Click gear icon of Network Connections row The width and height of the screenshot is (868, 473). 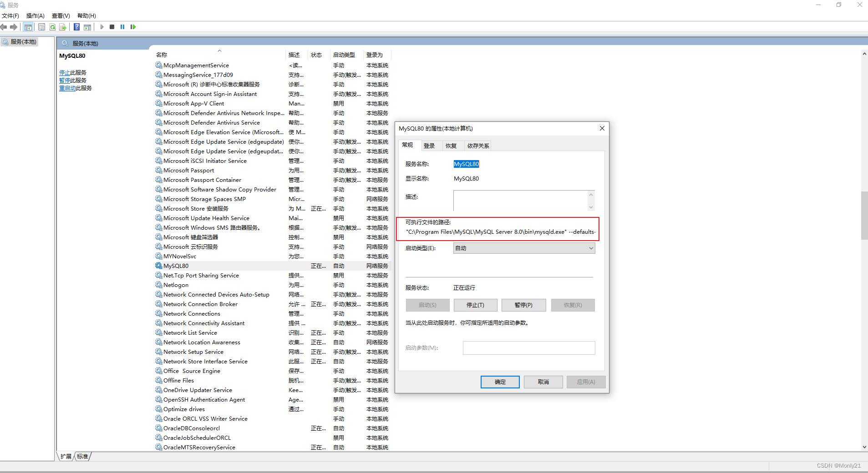tap(158, 313)
